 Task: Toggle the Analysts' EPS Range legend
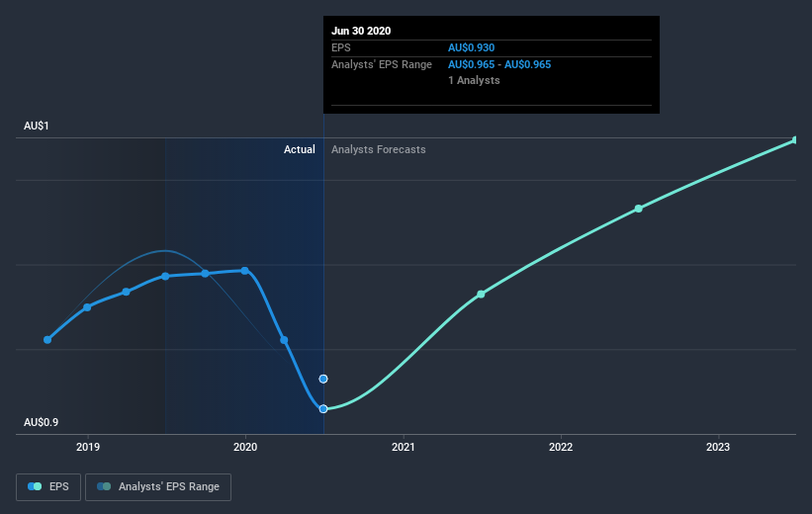[158, 486]
